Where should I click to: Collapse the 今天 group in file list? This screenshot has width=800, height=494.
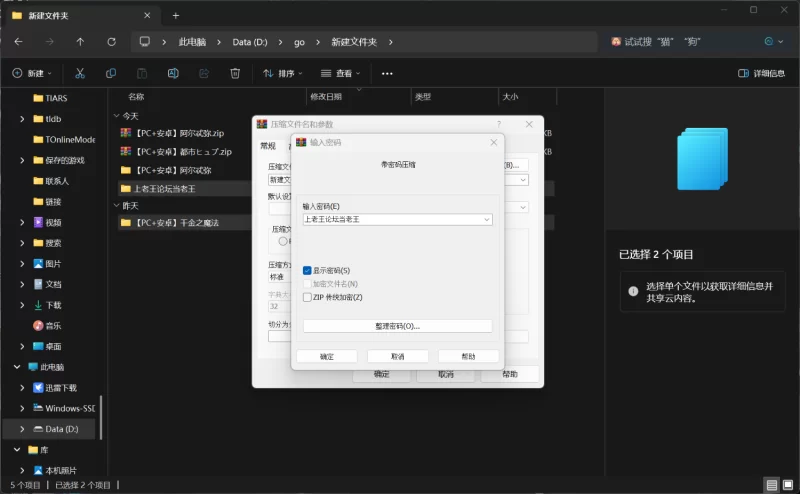pos(116,116)
